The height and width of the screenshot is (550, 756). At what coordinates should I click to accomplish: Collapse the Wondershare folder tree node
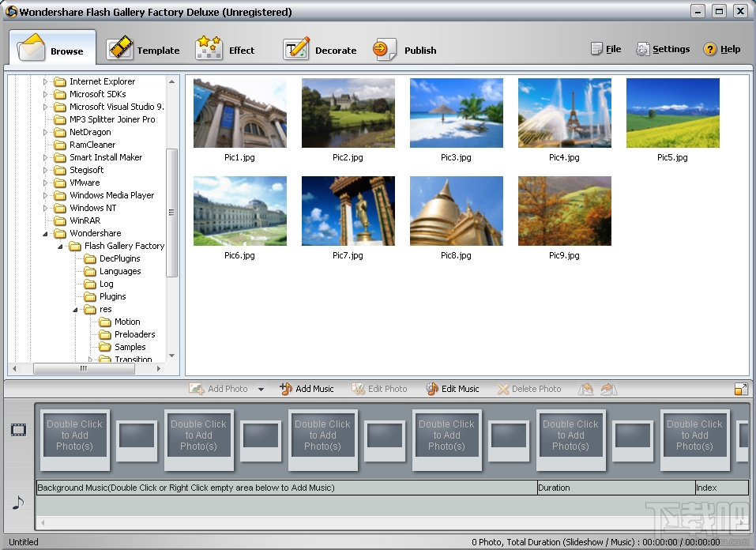click(45, 234)
